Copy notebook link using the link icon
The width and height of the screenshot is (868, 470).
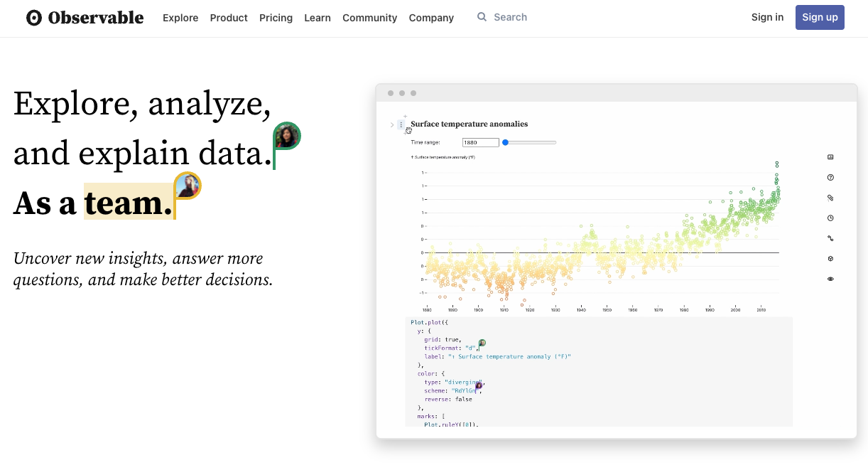tap(830, 238)
